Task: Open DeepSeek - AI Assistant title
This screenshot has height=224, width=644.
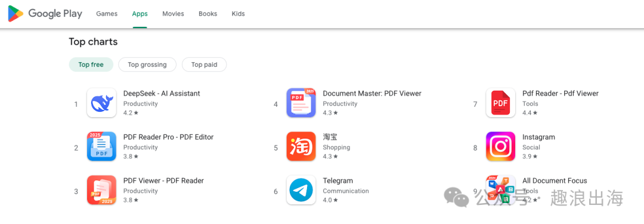Action: (162, 93)
